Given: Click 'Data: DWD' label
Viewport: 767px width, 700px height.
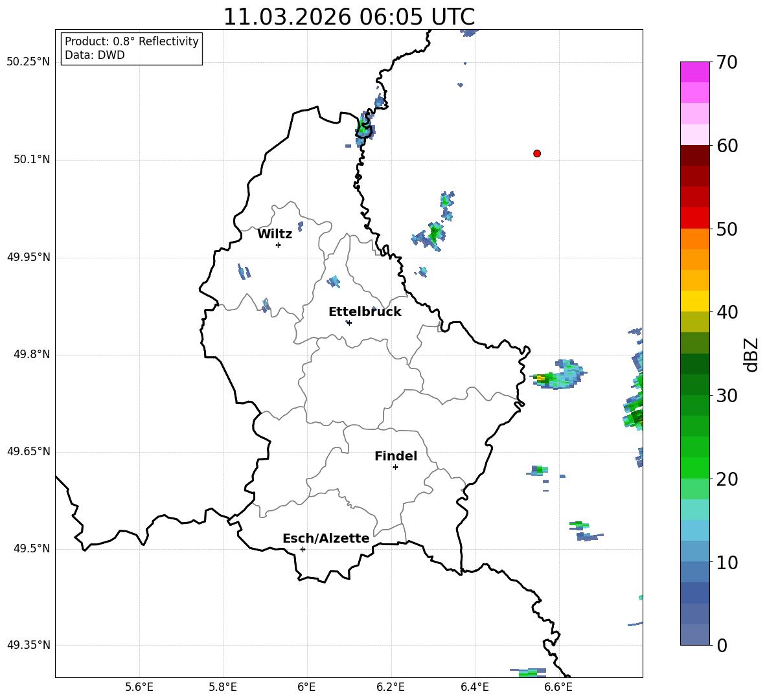Looking at the screenshot, I should point(95,55).
